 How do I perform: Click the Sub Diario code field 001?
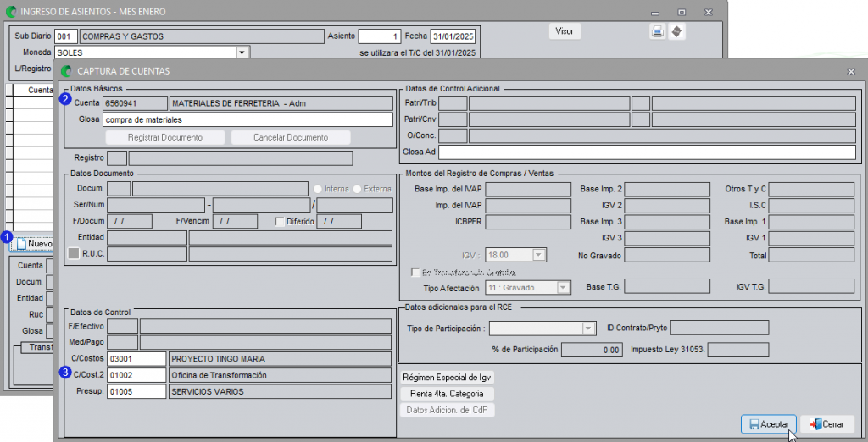coord(66,36)
